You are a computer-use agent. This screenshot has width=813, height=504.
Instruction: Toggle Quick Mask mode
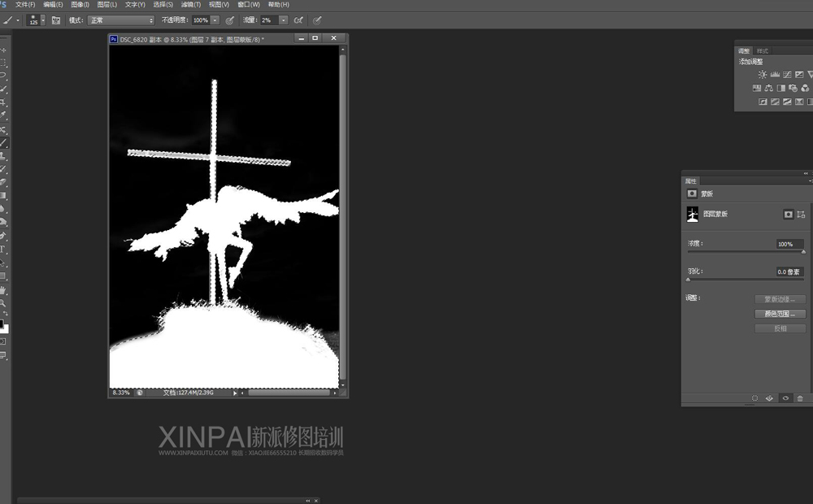(3, 341)
